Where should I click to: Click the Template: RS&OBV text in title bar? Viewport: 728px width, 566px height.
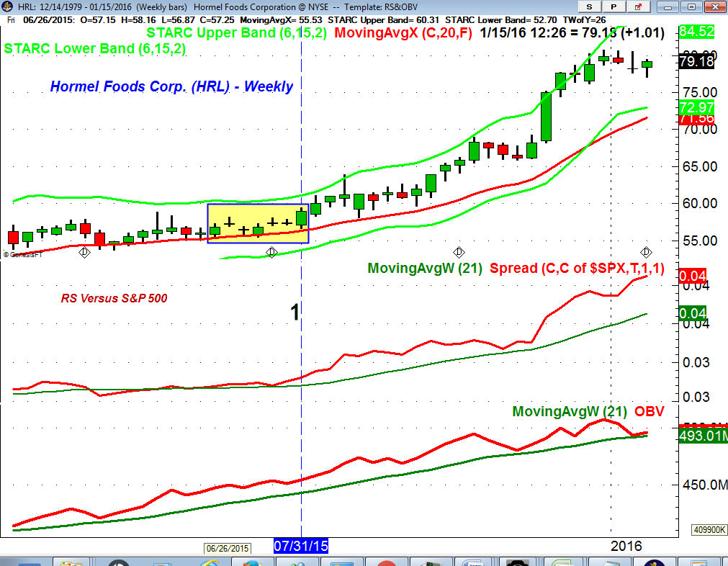coord(382,7)
